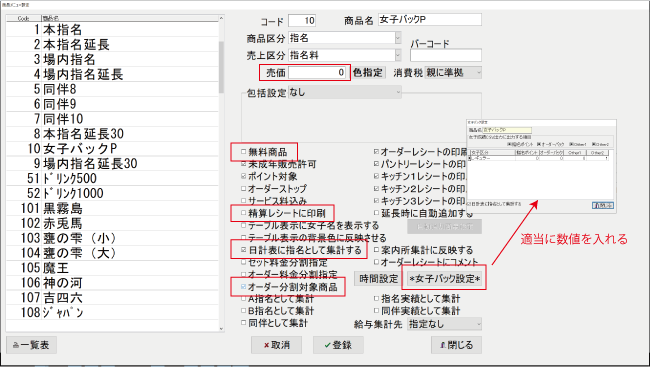
Task: Enable テーブル表示の背景色に反映させる checkbox
Action: point(244,238)
